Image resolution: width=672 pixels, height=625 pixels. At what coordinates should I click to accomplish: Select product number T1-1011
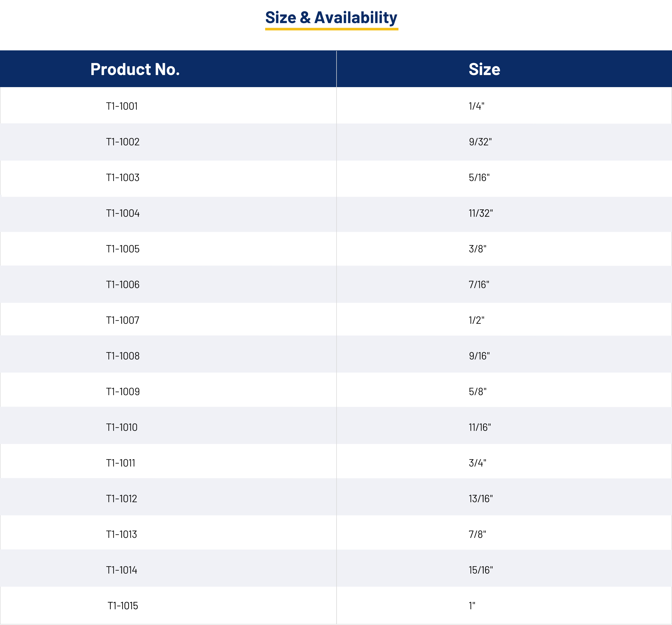coord(120,463)
